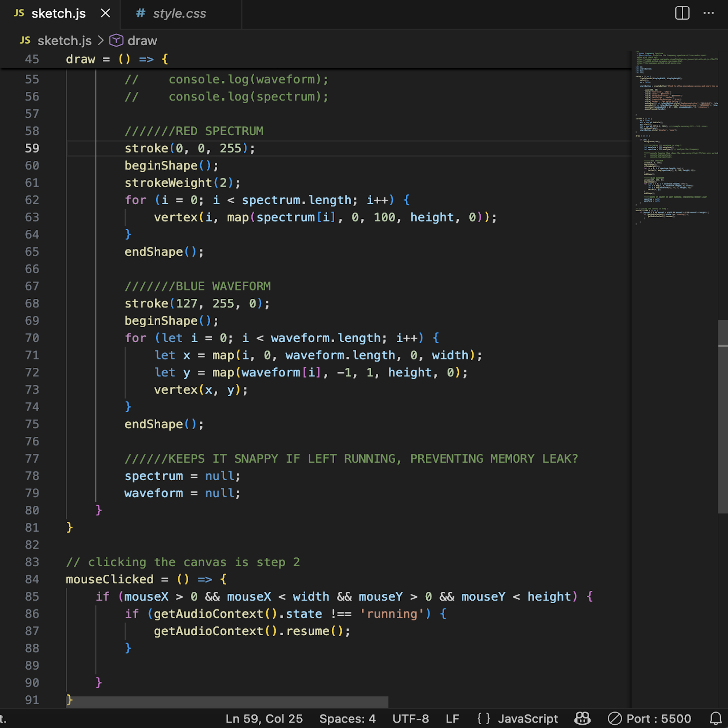Open the notifications bell
The width and height of the screenshot is (728, 728).
(x=715, y=718)
